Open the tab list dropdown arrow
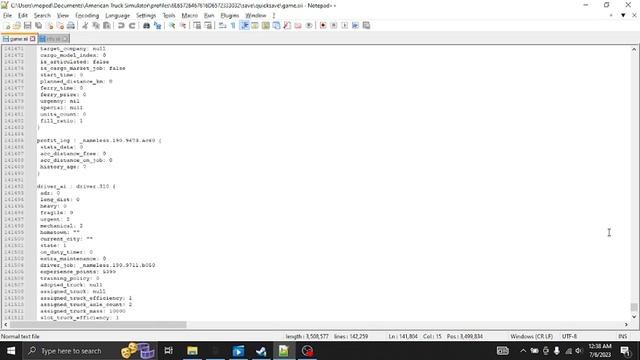 [x=623, y=16]
